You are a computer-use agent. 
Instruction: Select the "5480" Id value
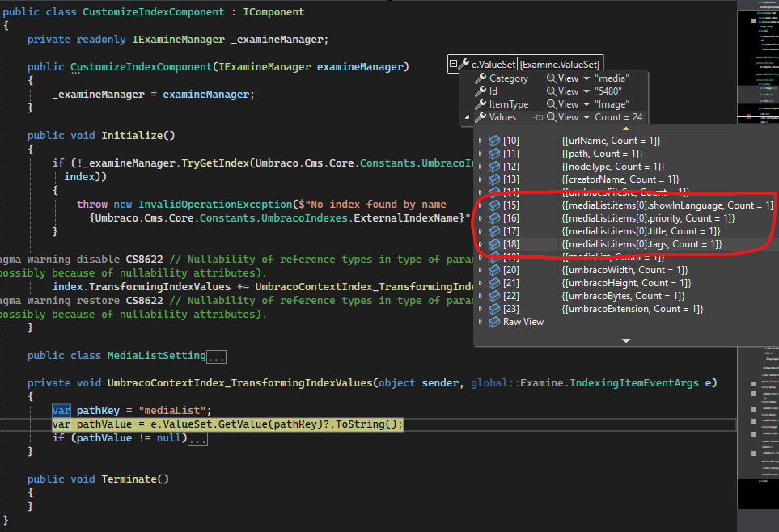pos(608,91)
